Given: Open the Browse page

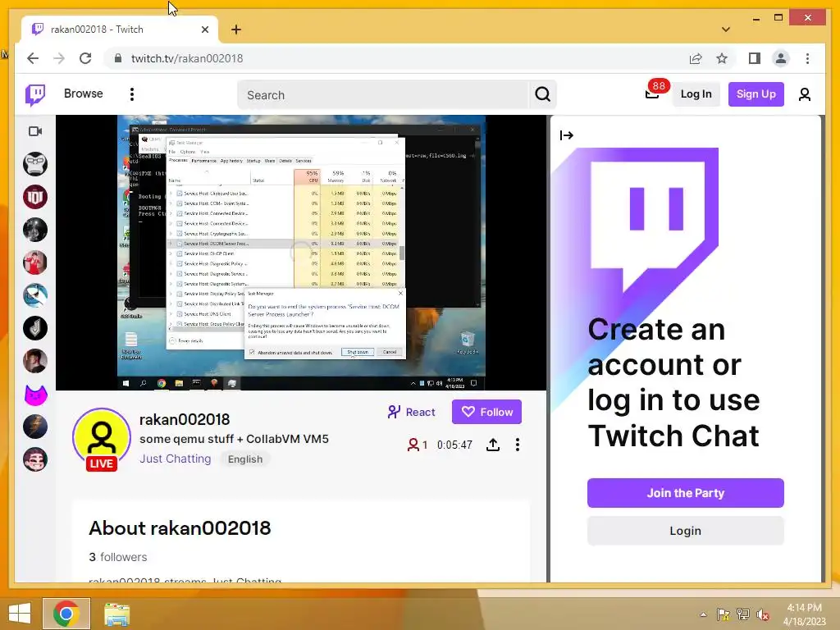Looking at the screenshot, I should tap(83, 94).
